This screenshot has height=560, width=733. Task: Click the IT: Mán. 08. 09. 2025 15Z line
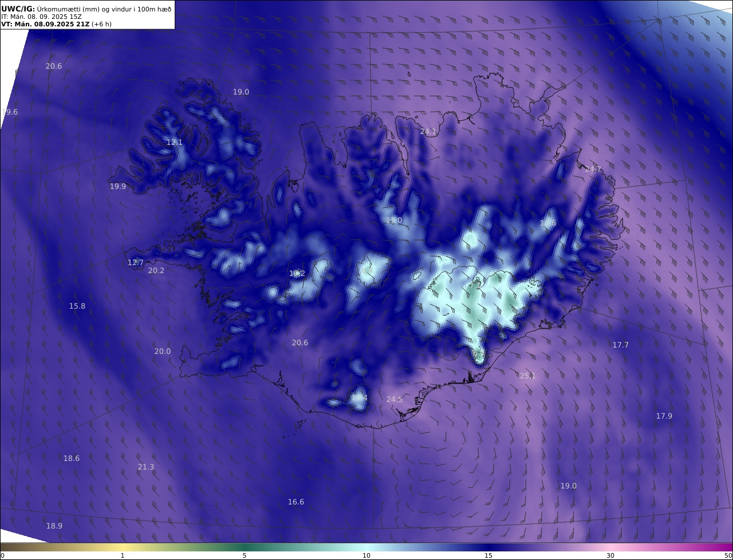click(41, 17)
